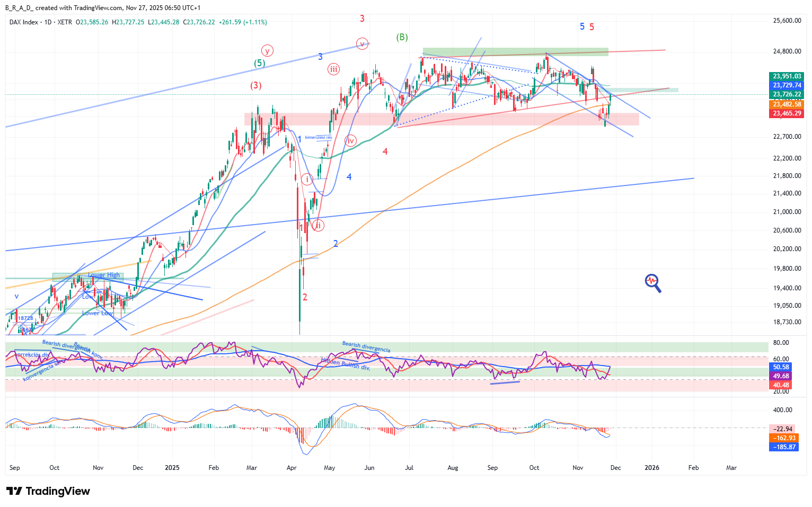The height and width of the screenshot is (507, 812).
Task: Click the magnifier pulse icon on chart
Action: point(652,282)
